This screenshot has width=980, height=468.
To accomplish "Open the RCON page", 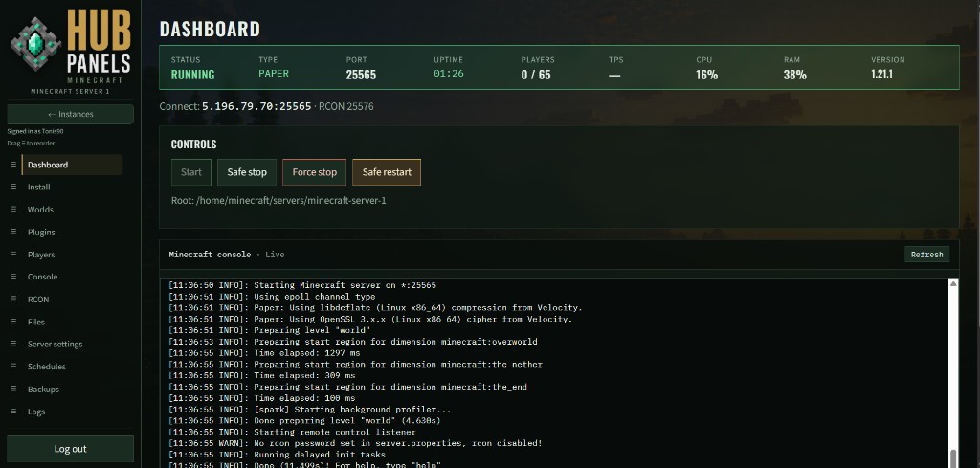I will coord(72,300).
